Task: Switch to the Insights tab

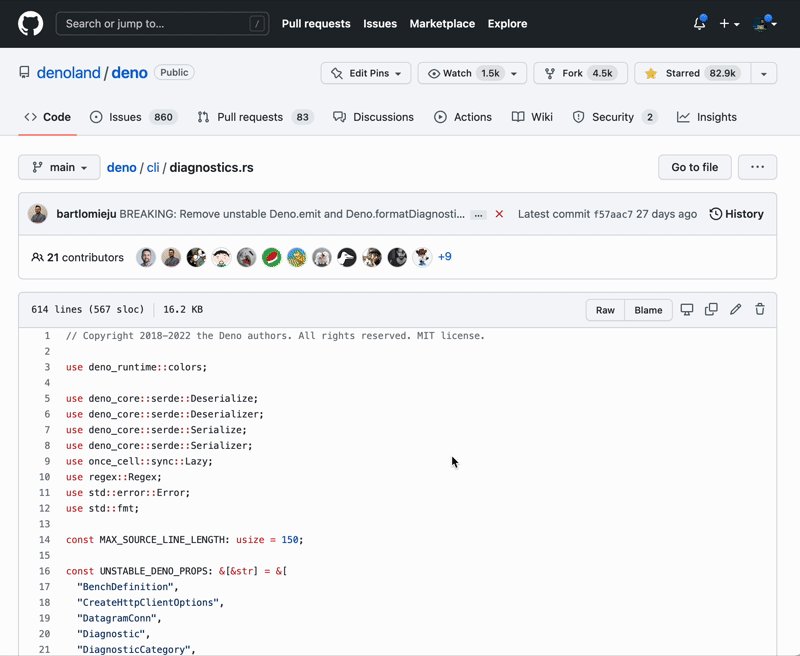Action: [x=707, y=117]
